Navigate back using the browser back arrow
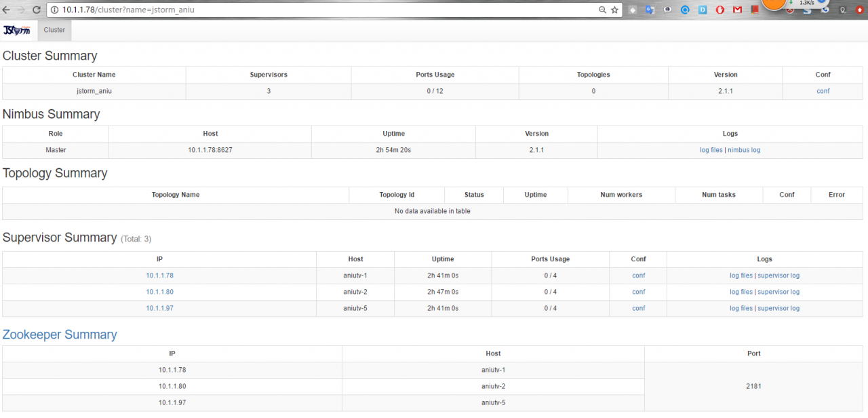This screenshot has width=868, height=418. coord(7,9)
